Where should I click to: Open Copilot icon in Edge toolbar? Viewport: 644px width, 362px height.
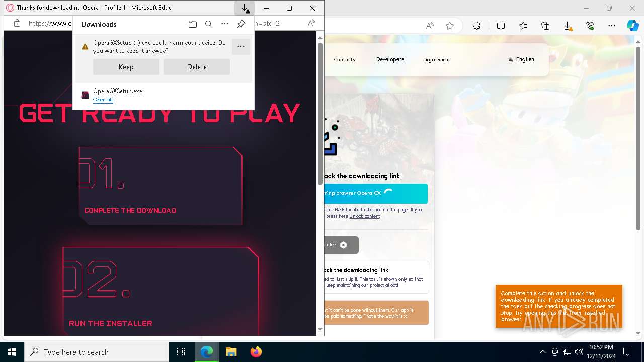click(x=632, y=26)
